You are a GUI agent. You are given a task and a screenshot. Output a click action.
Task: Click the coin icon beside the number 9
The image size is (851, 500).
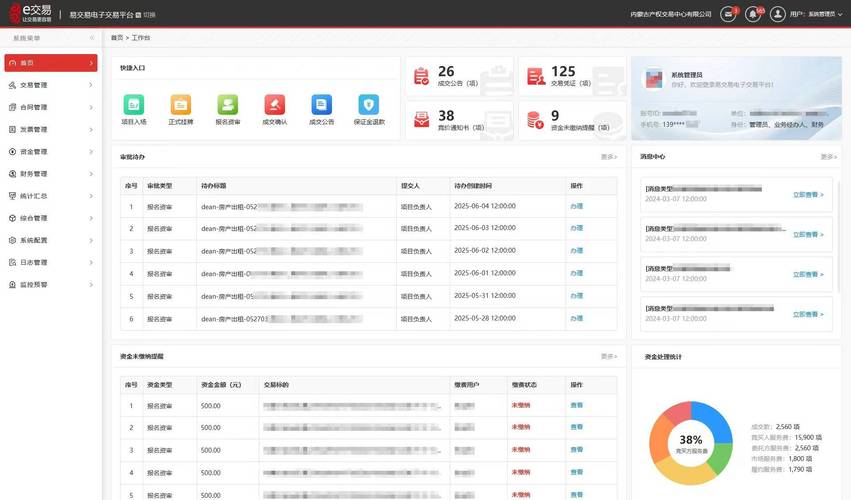(535, 120)
